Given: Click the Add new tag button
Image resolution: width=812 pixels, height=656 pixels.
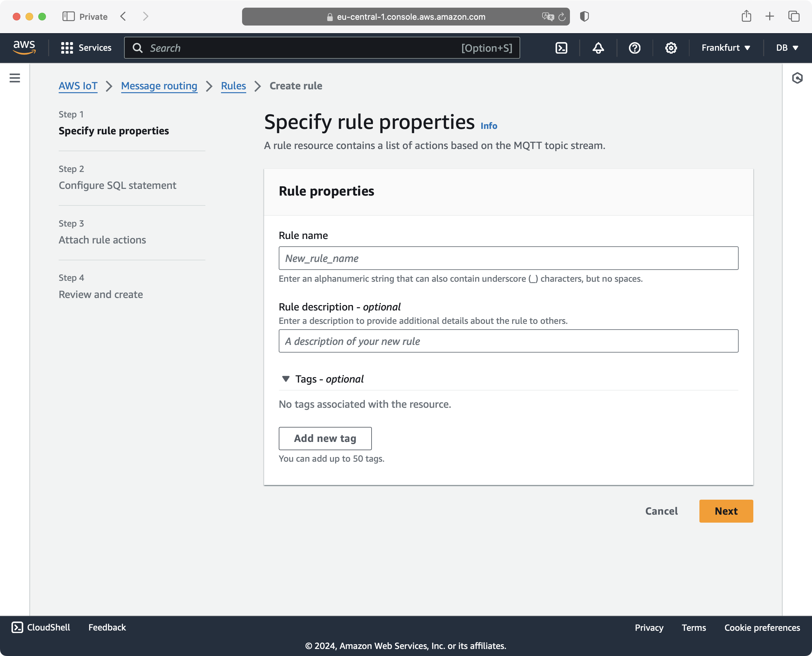Looking at the screenshot, I should click(x=325, y=438).
